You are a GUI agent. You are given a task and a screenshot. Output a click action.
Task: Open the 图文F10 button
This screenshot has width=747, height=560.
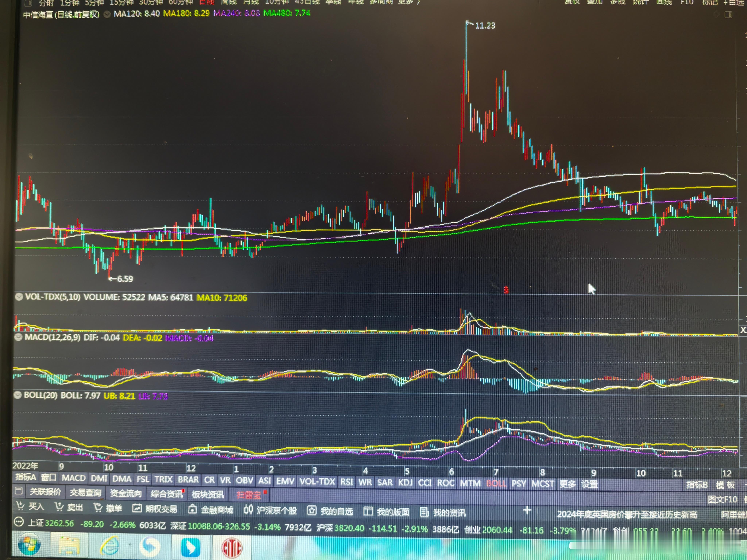click(722, 499)
